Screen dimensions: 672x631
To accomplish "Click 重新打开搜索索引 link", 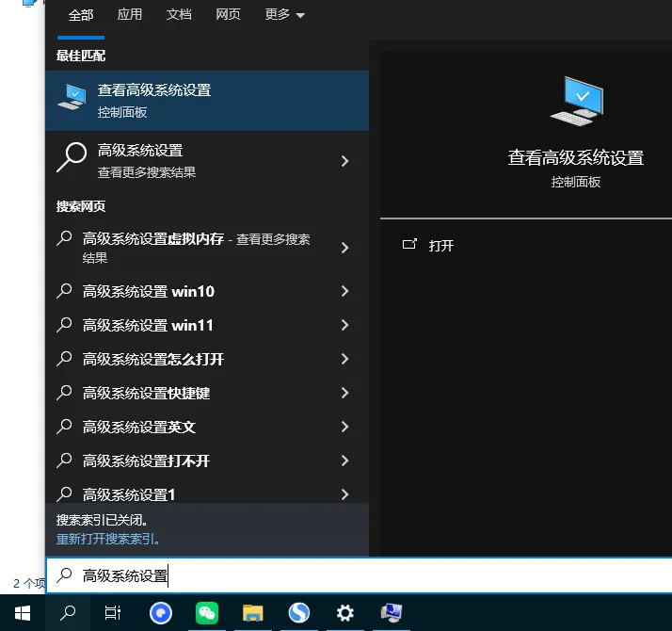I will tap(108, 539).
